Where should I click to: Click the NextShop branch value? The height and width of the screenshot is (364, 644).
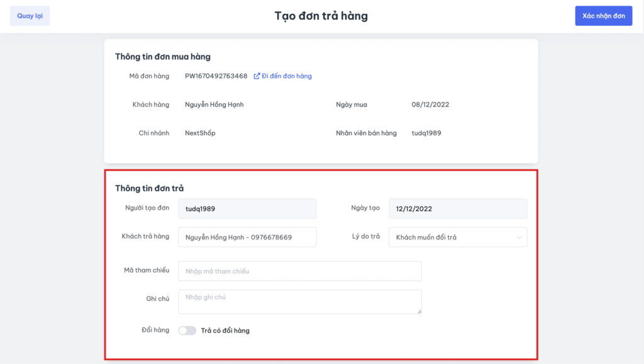[x=200, y=133]
